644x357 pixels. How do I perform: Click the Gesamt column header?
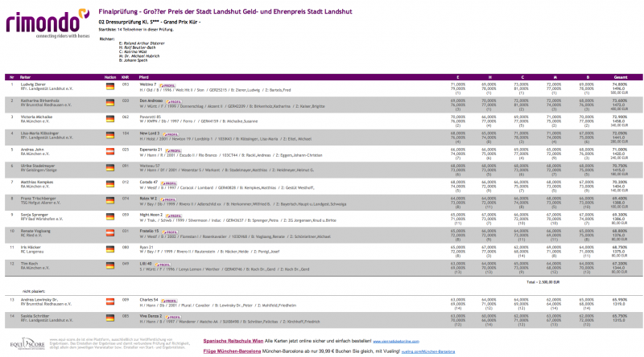pos(621,77)
